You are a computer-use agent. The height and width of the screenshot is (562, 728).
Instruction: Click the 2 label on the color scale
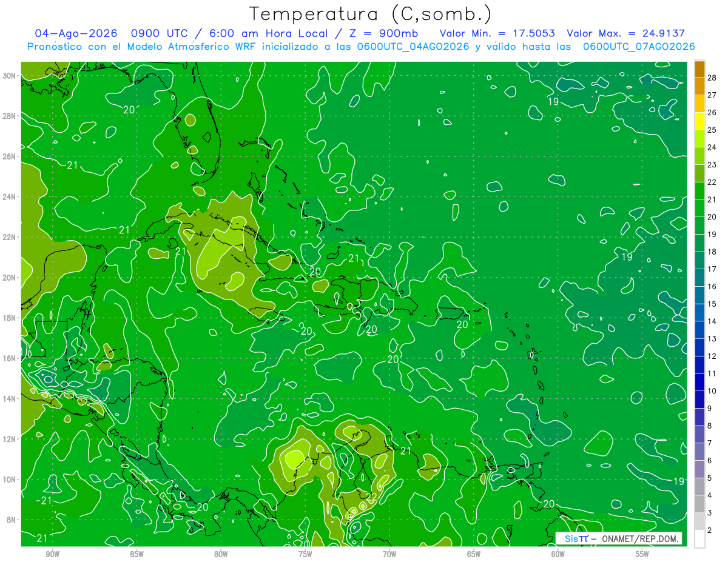coord(710,530)
